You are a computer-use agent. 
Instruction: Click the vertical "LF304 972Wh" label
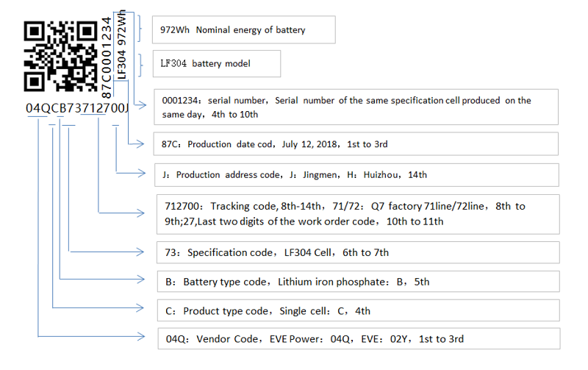122,44
